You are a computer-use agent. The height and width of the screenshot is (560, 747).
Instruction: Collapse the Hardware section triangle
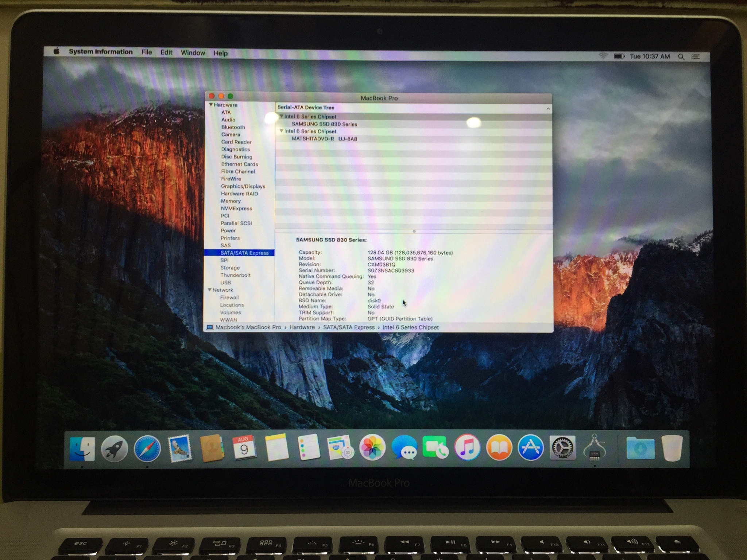tap(210, 105)
